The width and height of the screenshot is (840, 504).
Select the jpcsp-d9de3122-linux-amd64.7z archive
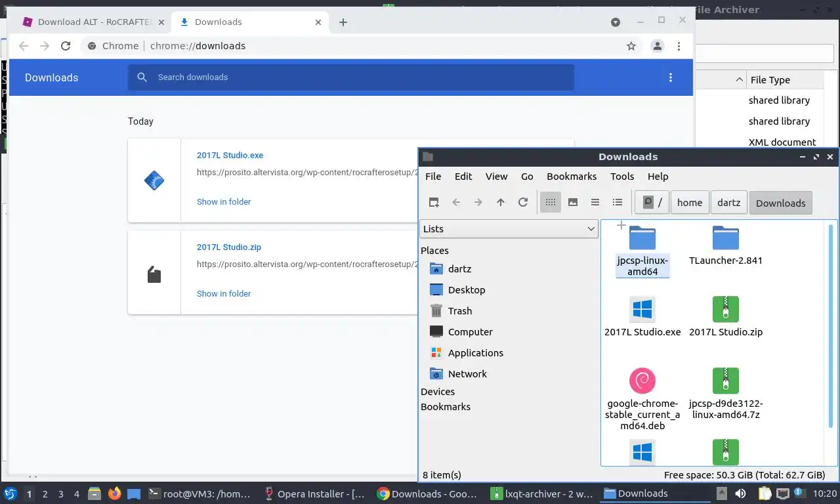(726, 394)
